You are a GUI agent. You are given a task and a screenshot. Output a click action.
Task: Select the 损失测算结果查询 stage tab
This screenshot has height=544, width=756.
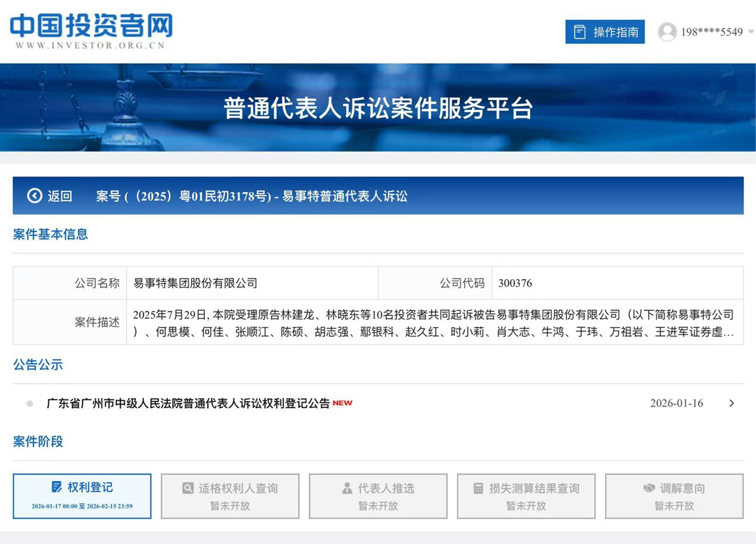526,496
